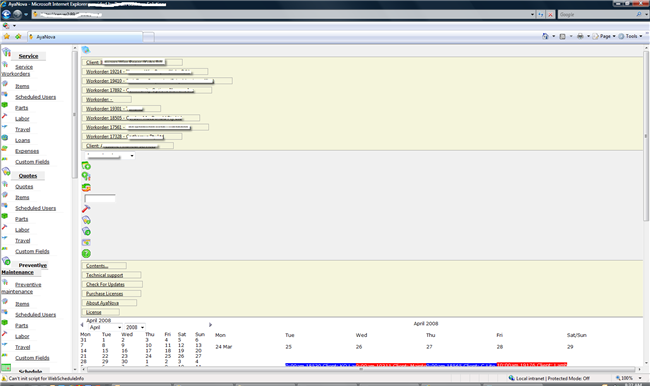The height and width of the screenshot is (386, 650).
Task: Click the Google search box
Action: click(596, 15)
